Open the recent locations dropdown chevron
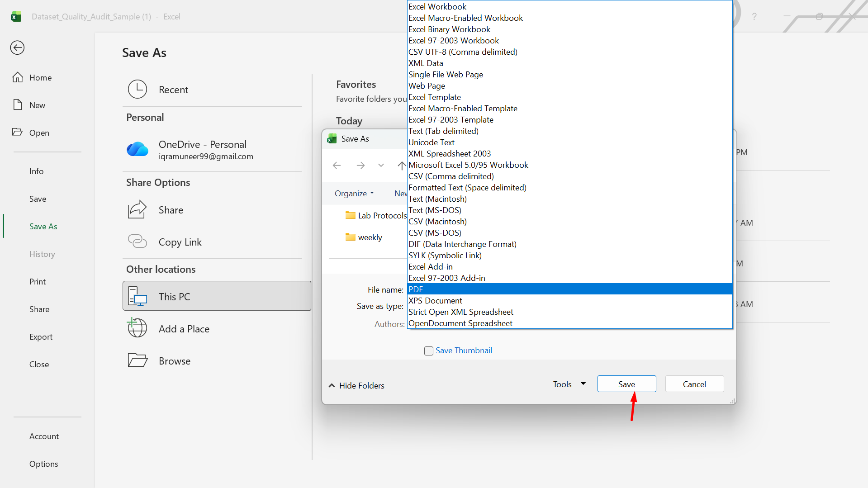This screenshot has height=488, width=868. [381, 166]
